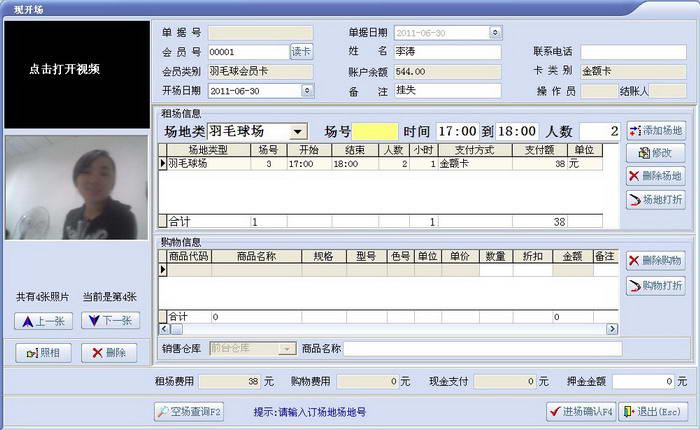Click the 购物打折 button
The width and height of the screenshot is (700, 430).
[656, 286]
